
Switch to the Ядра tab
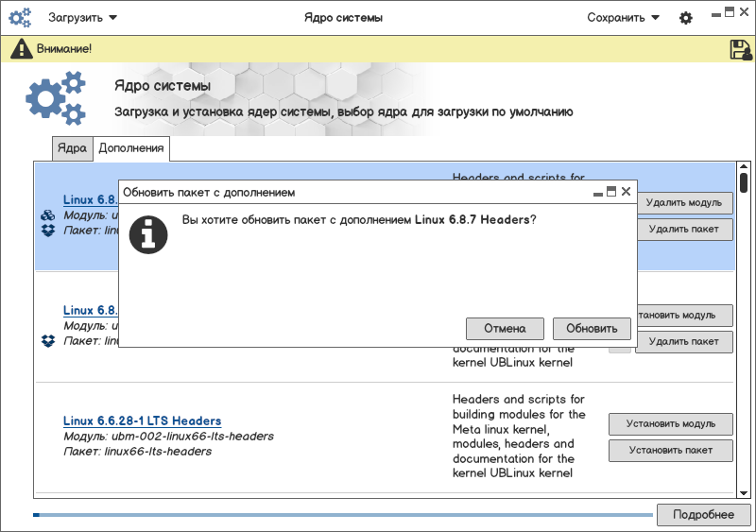(73, 148)
